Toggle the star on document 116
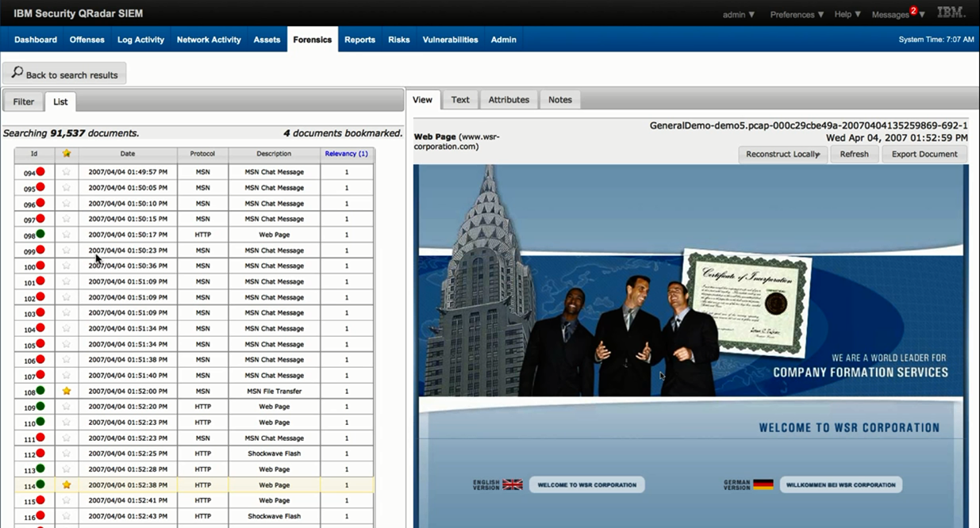 (67, 516)
